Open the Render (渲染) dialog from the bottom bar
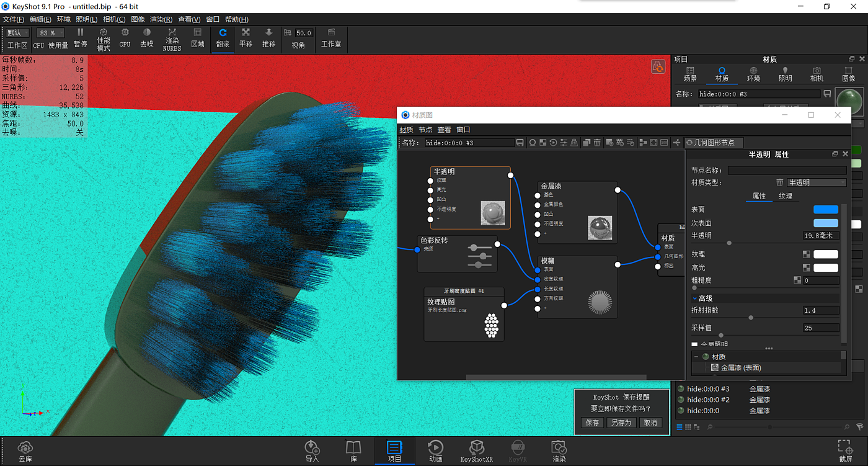Image resolution: width=868 pixels, height=466 pixels. [x=559, y=451]
